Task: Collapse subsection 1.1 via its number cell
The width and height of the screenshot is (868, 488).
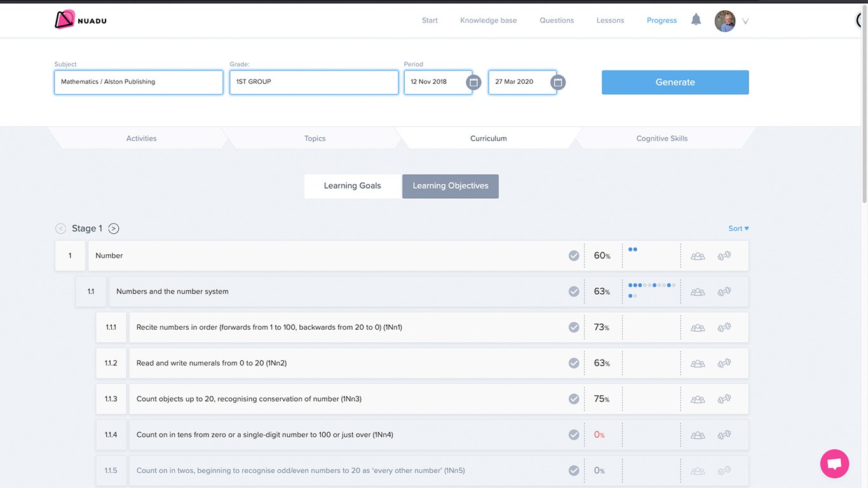Action: click(91, 292)
